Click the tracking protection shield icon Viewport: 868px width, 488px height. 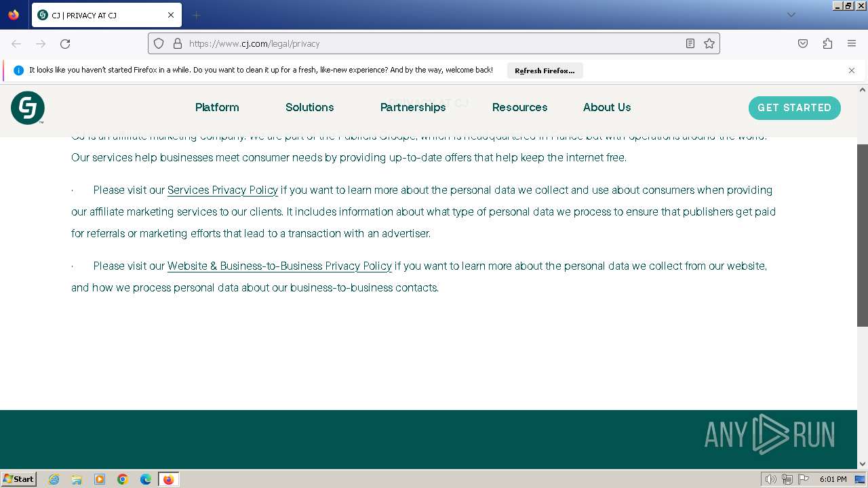(x=159, y=43)
